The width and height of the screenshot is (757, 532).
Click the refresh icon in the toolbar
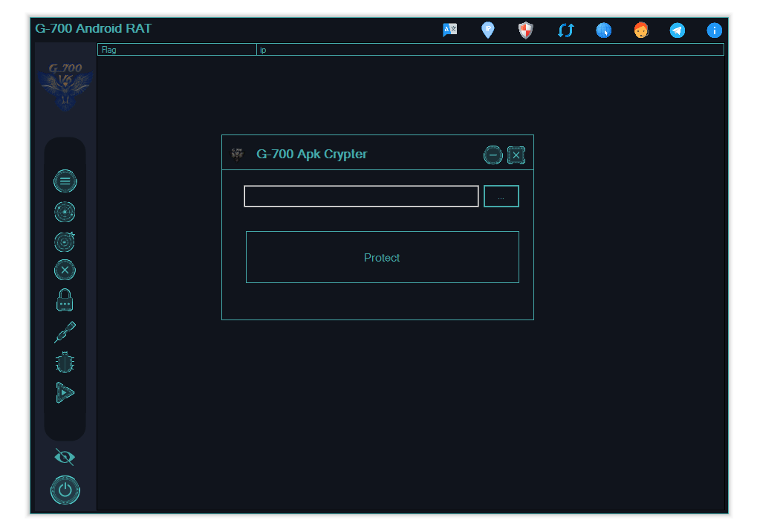[x=565, y=30]
